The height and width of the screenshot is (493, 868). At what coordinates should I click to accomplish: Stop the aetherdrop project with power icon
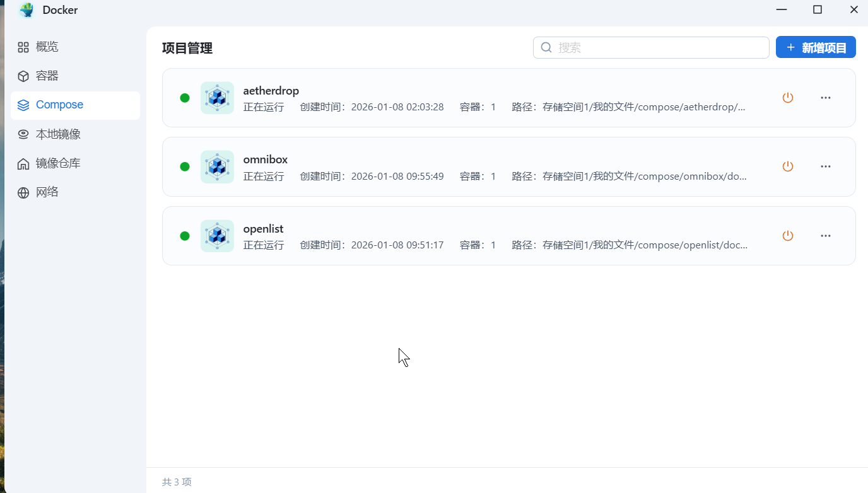pyautogui.click(x=787, y=98)
